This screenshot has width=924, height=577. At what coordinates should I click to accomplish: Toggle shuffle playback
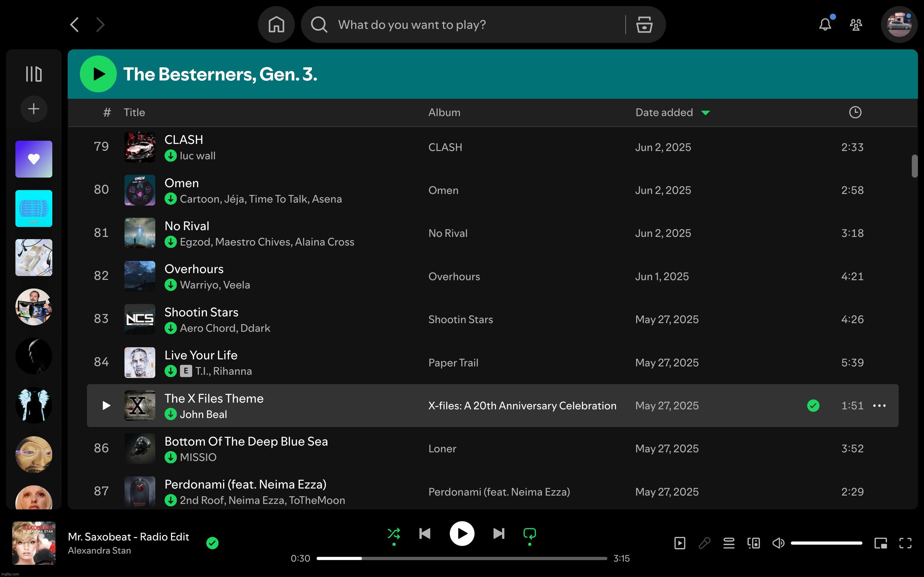coord(394,533)
